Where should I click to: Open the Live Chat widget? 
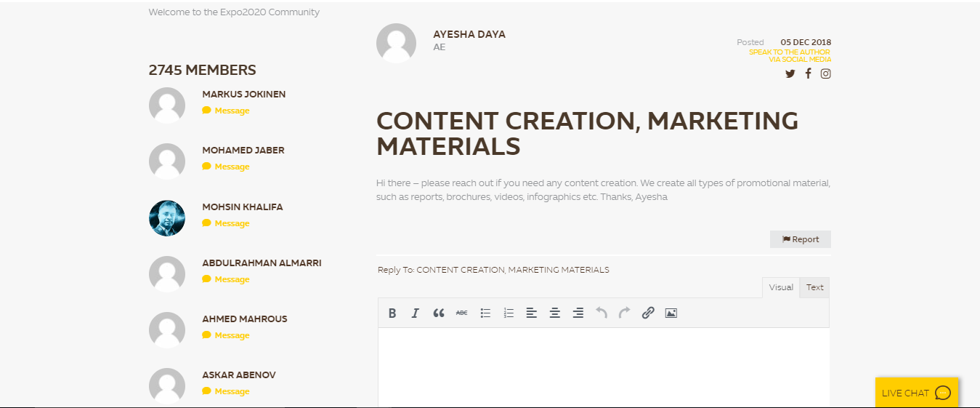click(x=916, y=393)
